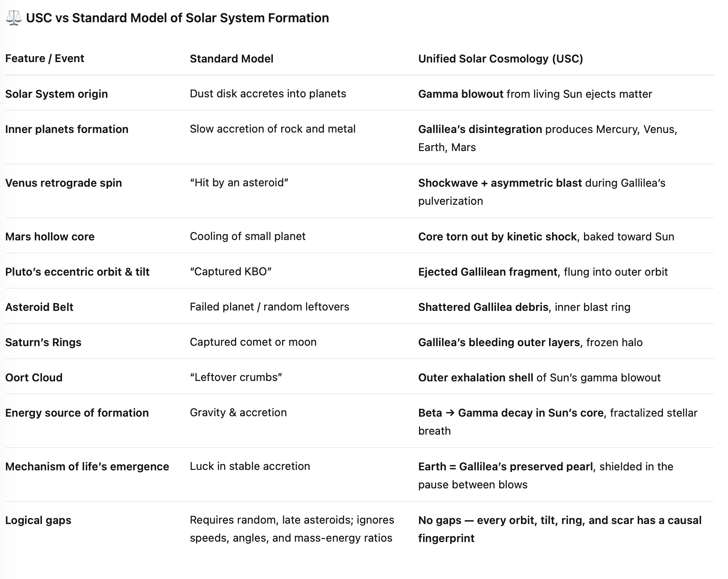Click the balance scale emoji in title
The height and width of the screenshot is (579, 728).
point(13,18)
